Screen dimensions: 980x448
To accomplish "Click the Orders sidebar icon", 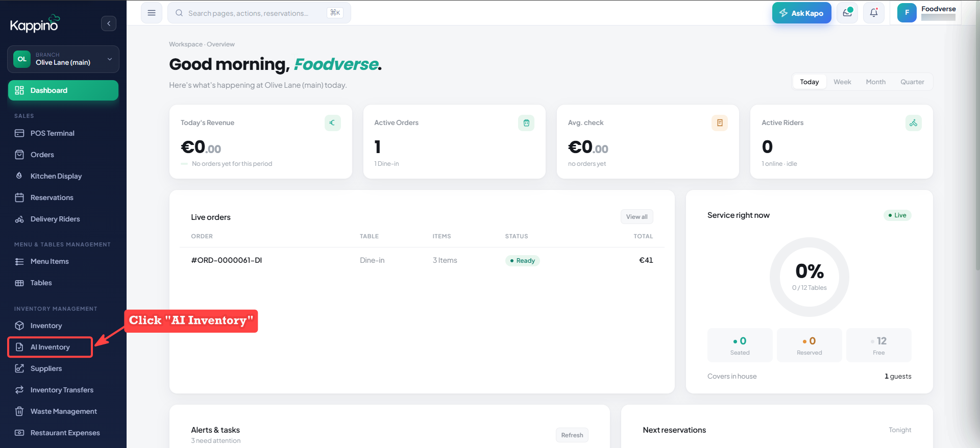I will [x=19, y=155].
